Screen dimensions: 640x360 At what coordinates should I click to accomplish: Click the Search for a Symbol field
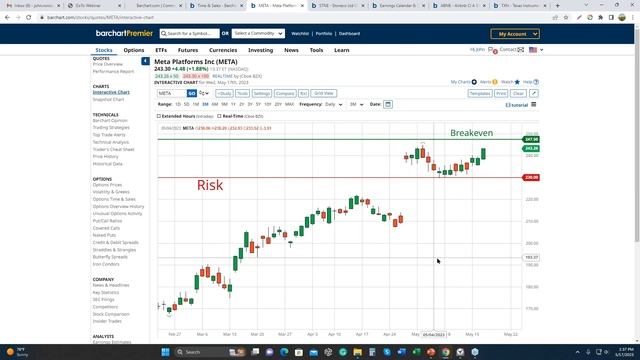[189, 33]
